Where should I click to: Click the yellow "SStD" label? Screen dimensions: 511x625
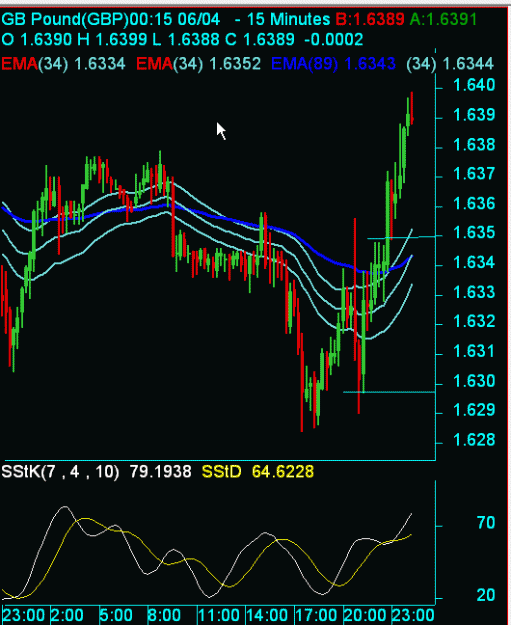[222, 472]
